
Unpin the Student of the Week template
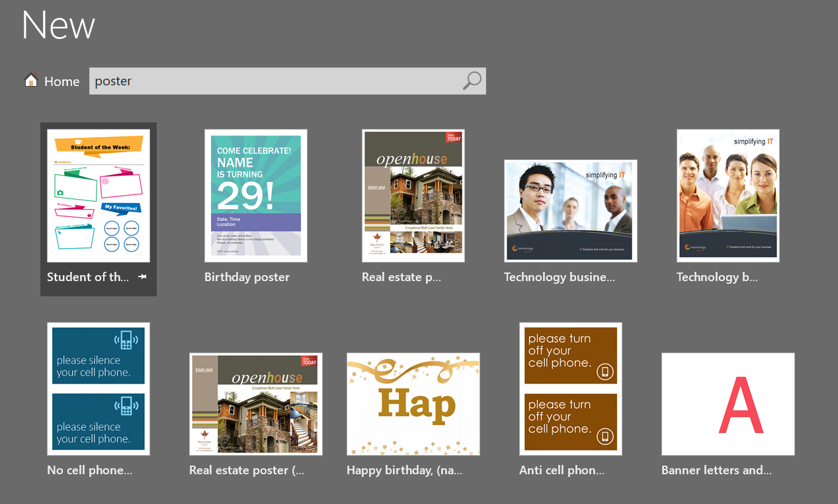142,278
